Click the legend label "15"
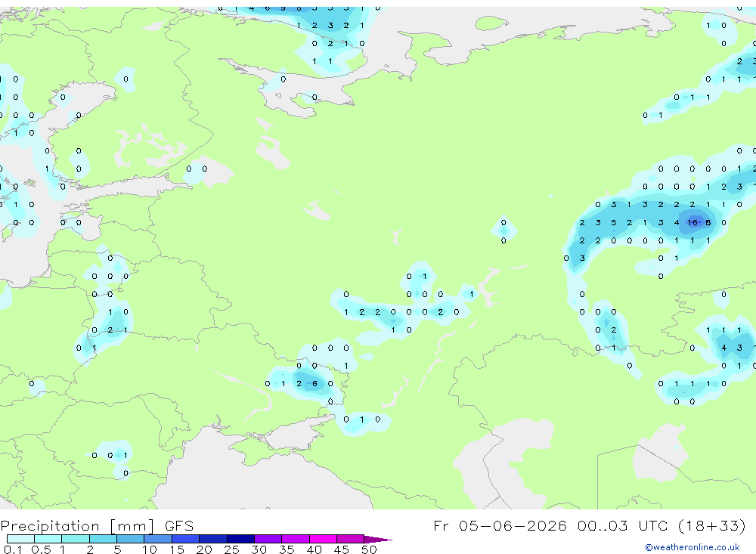This screenshot has height=554, width=756. tap(177, 549)
